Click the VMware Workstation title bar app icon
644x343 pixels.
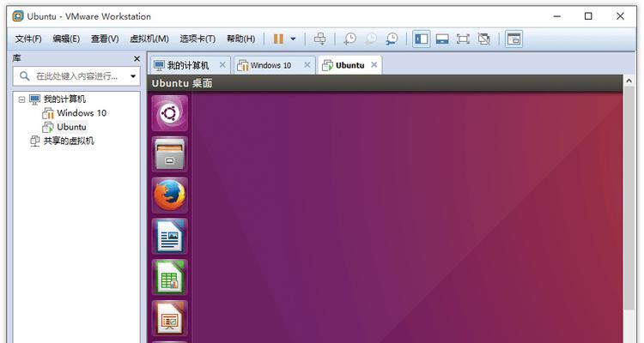pyautogui.click(x=17, y=16)
